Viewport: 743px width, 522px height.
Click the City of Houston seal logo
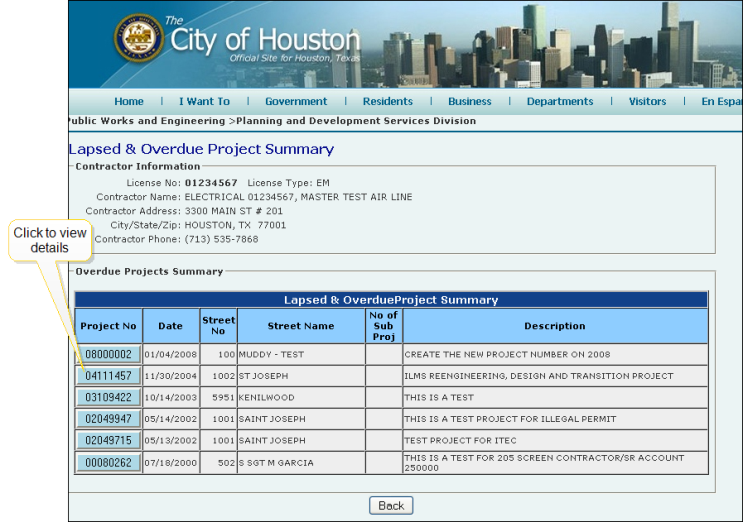click(139, 38)
